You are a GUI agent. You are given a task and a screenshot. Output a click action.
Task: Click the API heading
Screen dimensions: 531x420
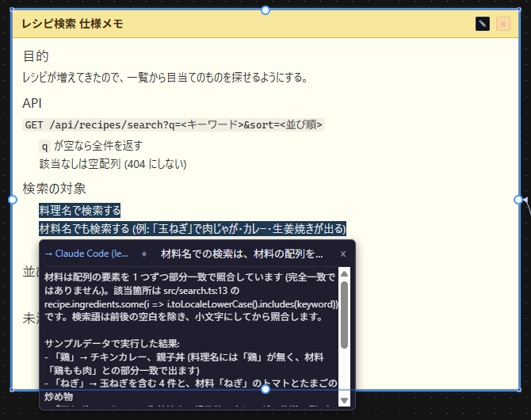[x=32, y=103]
